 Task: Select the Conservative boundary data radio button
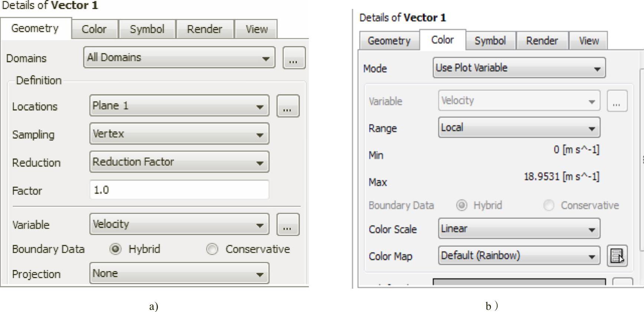(212, 249)
